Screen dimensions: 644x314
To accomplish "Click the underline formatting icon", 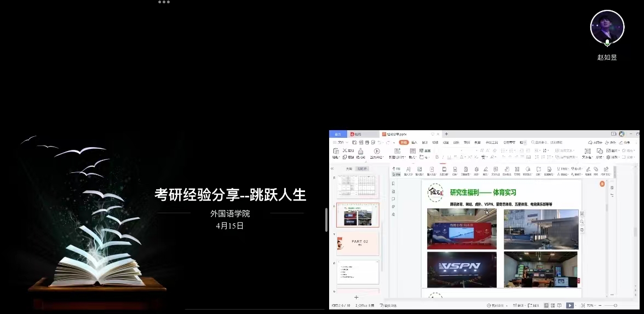I will pyautogui.click(x=449, y=157).
